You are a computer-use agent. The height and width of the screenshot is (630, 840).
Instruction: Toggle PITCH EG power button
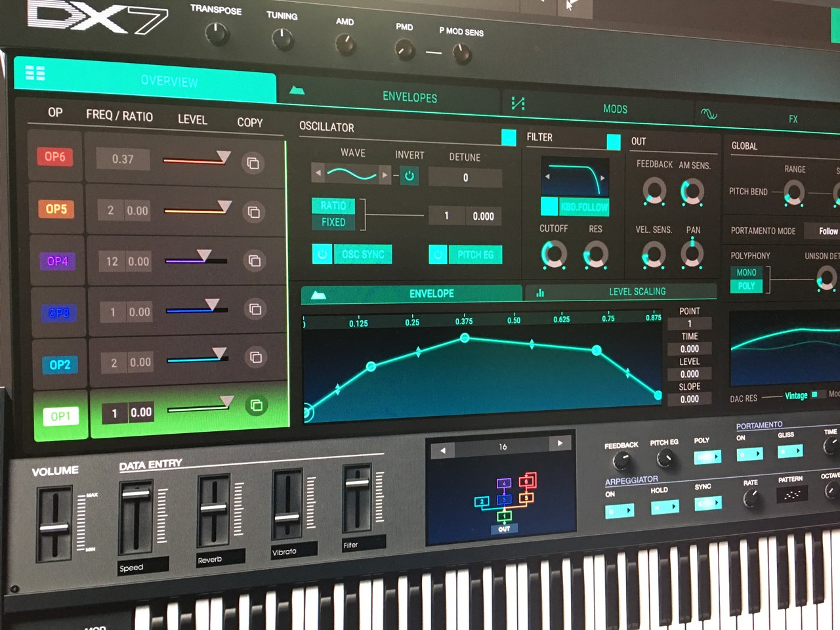pos(438,254)
